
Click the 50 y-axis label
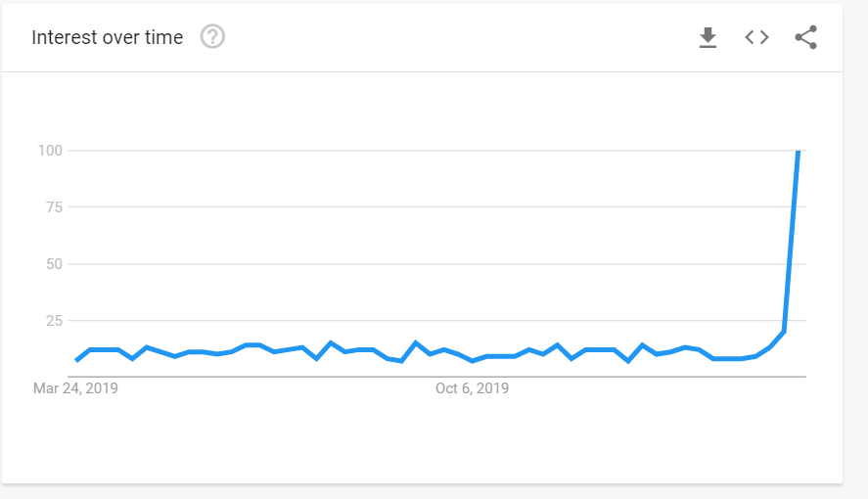53,263
